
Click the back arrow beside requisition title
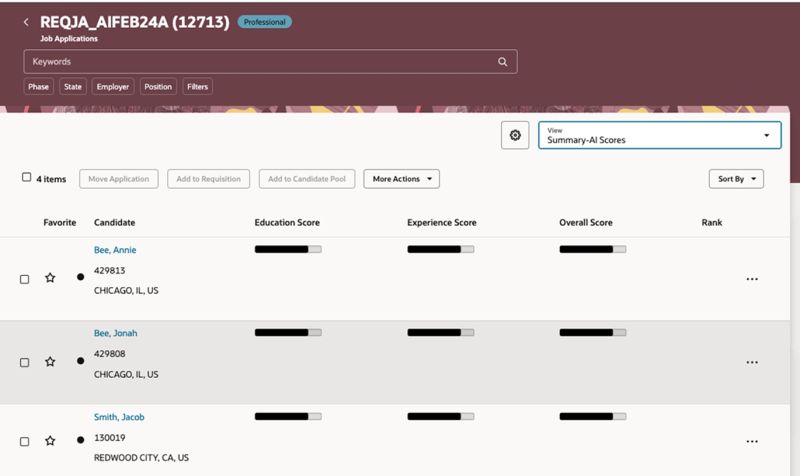pyautogui.click(x=26, y=22)
